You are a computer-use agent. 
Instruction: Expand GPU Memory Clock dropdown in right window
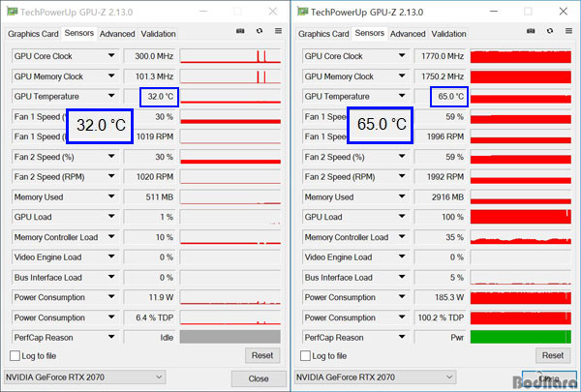[x=402, y=75]
